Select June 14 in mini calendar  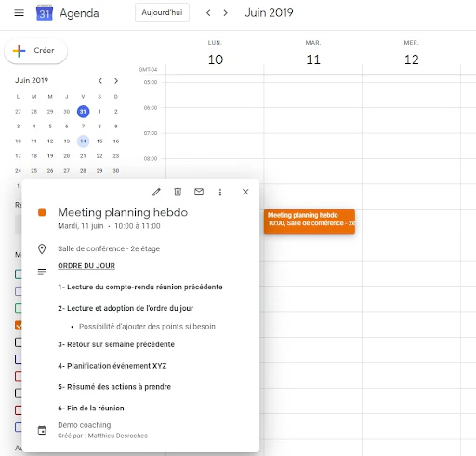click(x=83, y=141)
